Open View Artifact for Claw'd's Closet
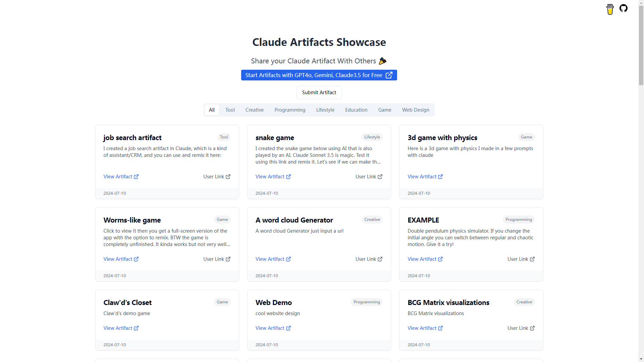 coord(121,328)
